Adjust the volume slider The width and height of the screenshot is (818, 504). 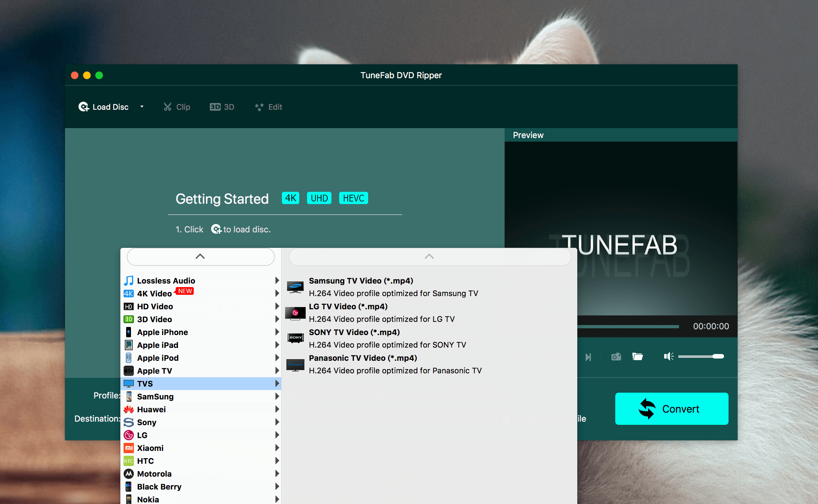(x=701, y=356)
